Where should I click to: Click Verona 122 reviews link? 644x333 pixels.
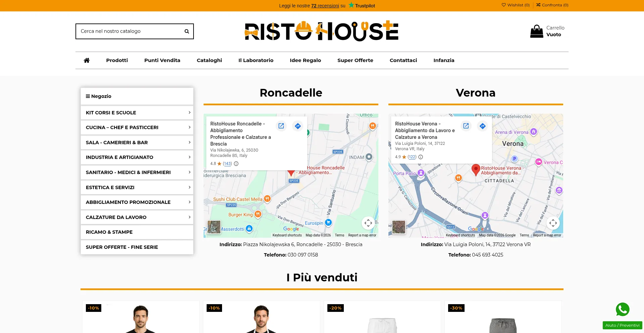412,157
